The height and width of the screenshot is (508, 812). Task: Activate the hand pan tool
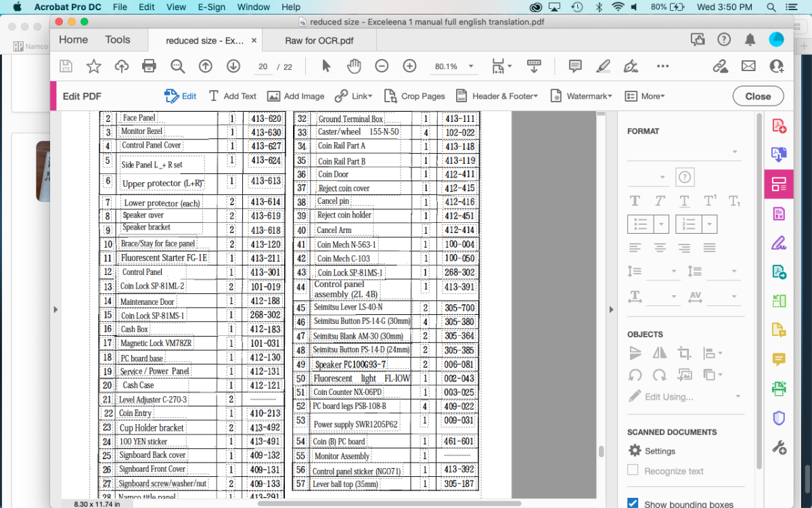point(354,66)
